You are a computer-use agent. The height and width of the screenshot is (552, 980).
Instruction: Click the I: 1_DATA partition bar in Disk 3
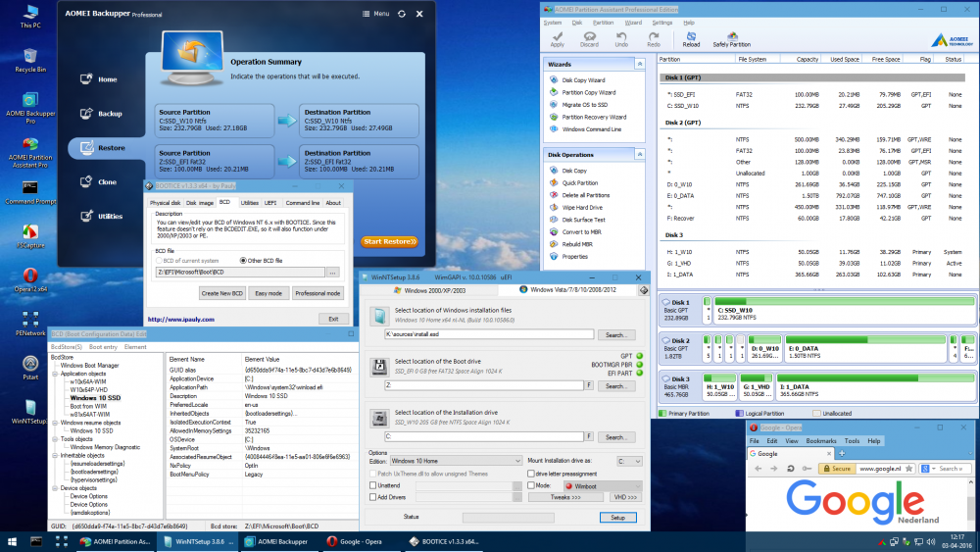pos(875,386)
